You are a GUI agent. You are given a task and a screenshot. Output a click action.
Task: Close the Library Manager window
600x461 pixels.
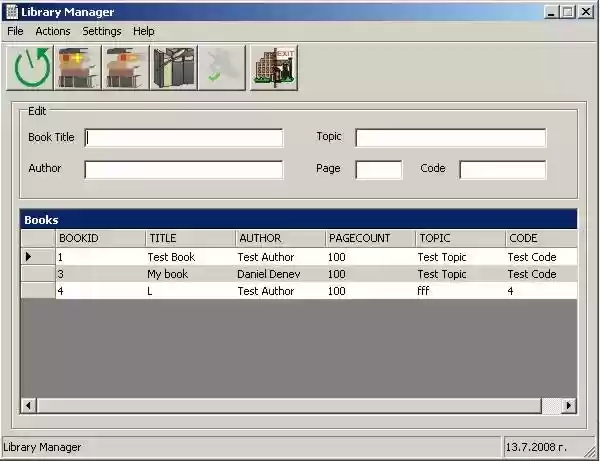coord(586,12)
